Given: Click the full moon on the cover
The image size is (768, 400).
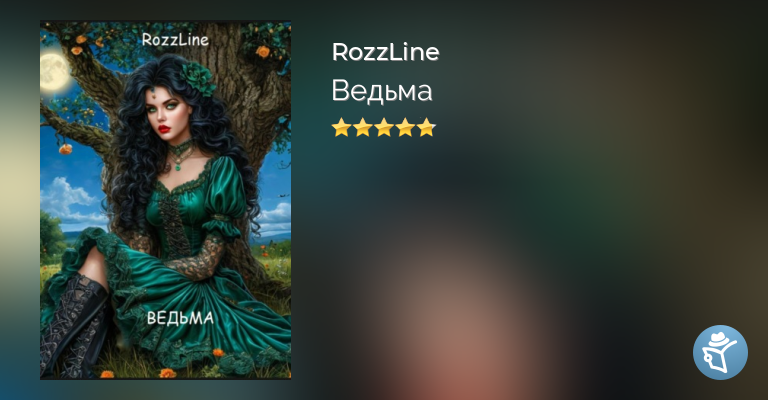Looking at the screenshot, I should point(55,72).
